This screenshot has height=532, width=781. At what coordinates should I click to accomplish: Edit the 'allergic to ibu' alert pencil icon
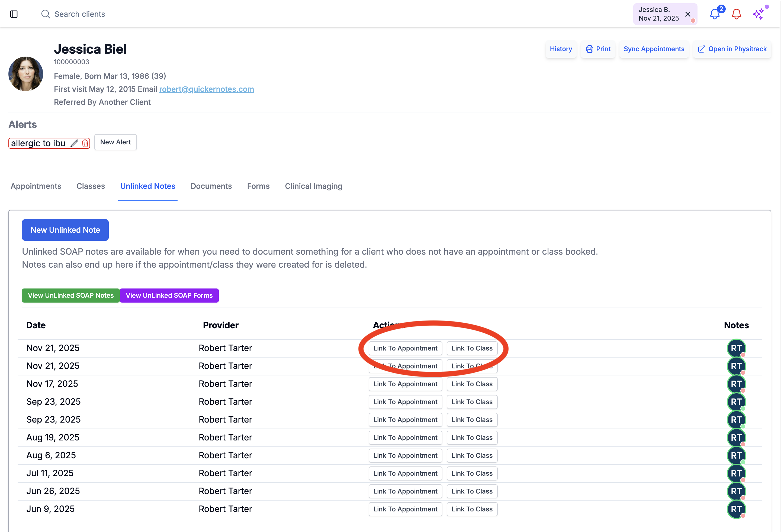[74, 143]
